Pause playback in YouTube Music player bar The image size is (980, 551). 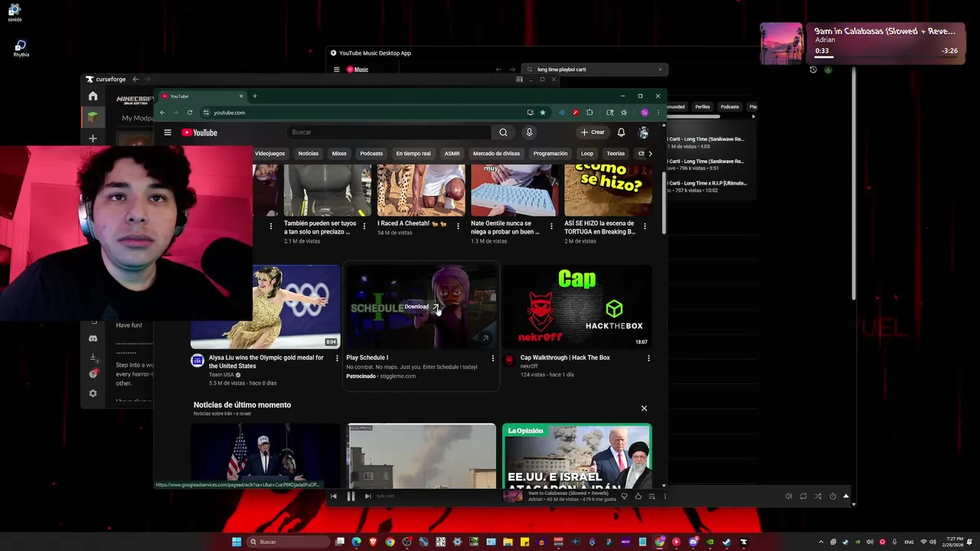pyautogui.click(x=351, y=496)
